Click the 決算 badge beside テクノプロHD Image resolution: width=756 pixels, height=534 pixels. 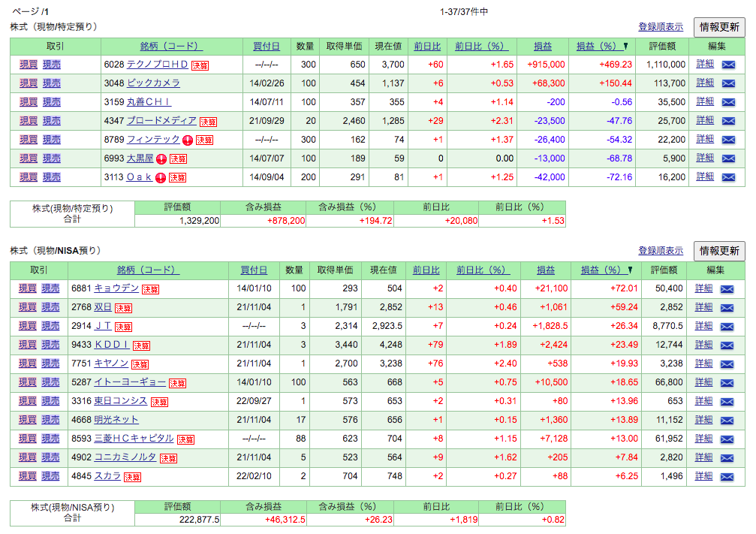coord(200,65)
